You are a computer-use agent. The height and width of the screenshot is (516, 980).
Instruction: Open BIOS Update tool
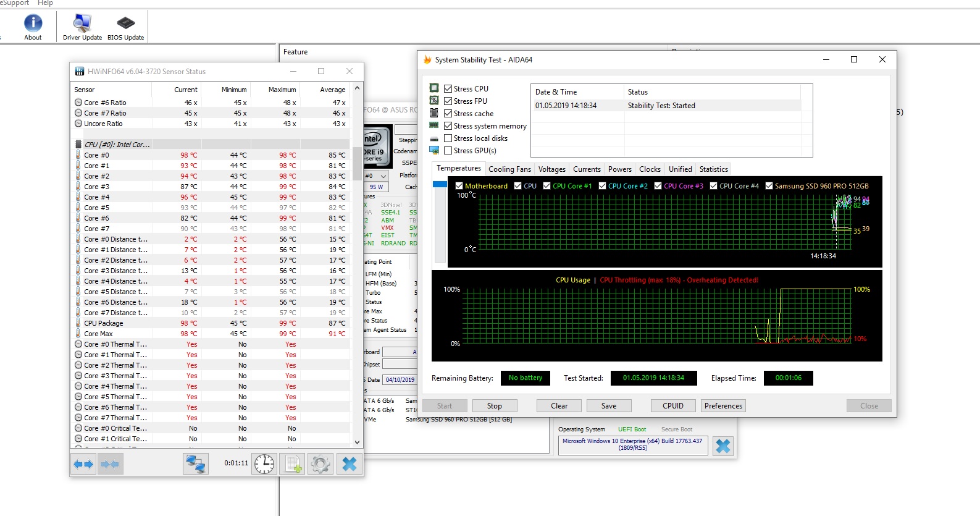[125, 27]
